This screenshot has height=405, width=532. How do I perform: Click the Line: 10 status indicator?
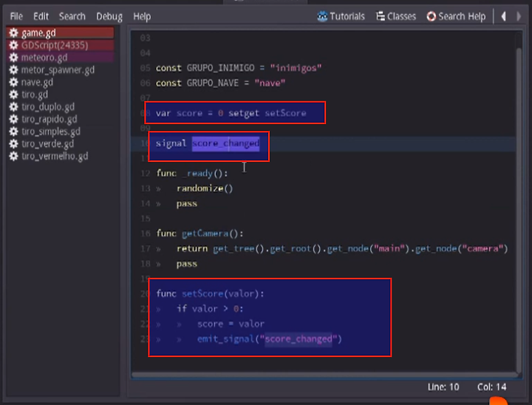tap(443, 387)
